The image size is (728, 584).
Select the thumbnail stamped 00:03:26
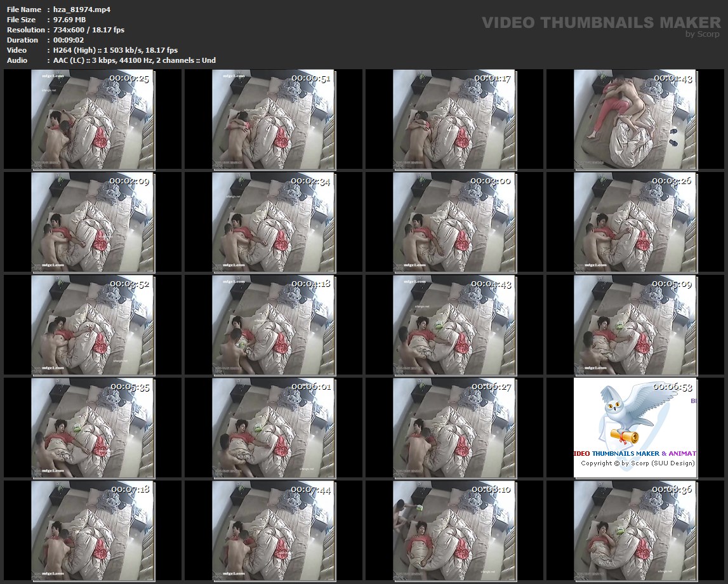[635, 222]
